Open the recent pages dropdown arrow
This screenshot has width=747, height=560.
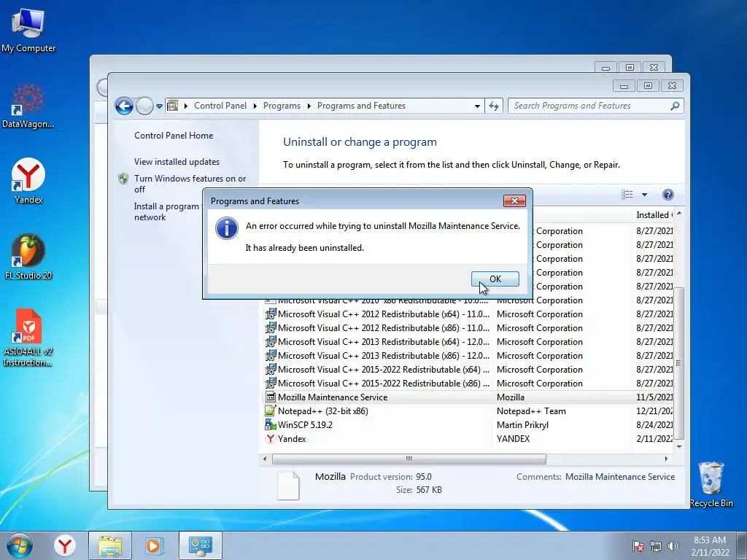(159, 106)
